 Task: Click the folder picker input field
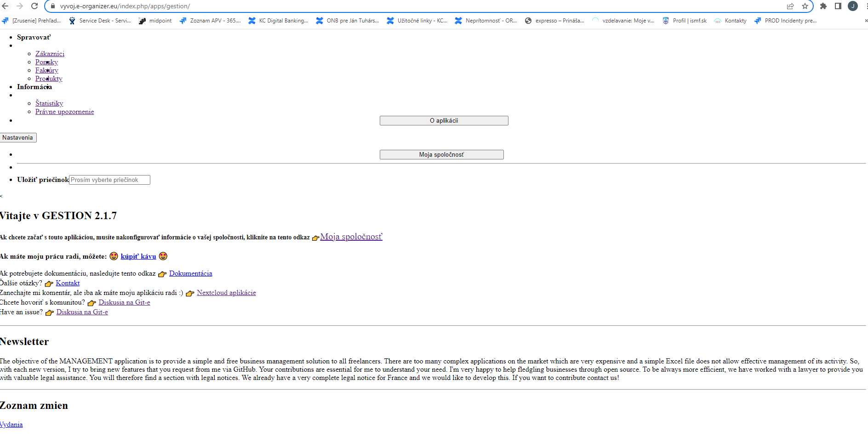[109, 180]
